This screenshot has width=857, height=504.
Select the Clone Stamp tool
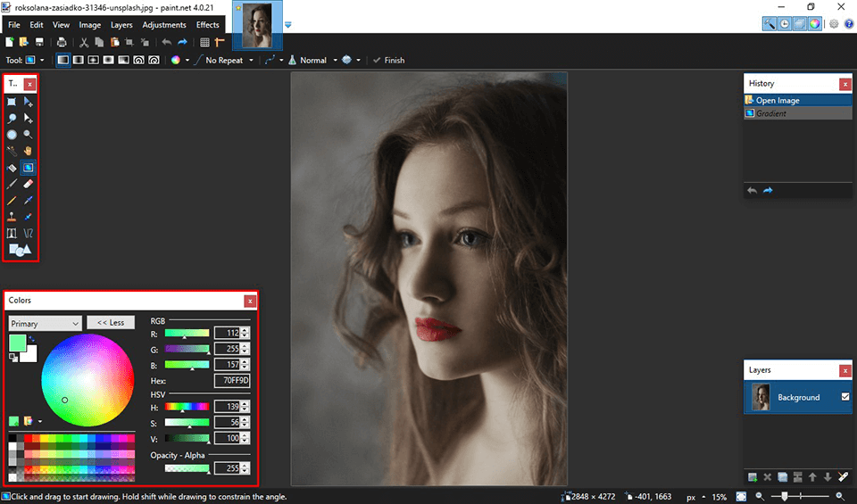[12, 216]
